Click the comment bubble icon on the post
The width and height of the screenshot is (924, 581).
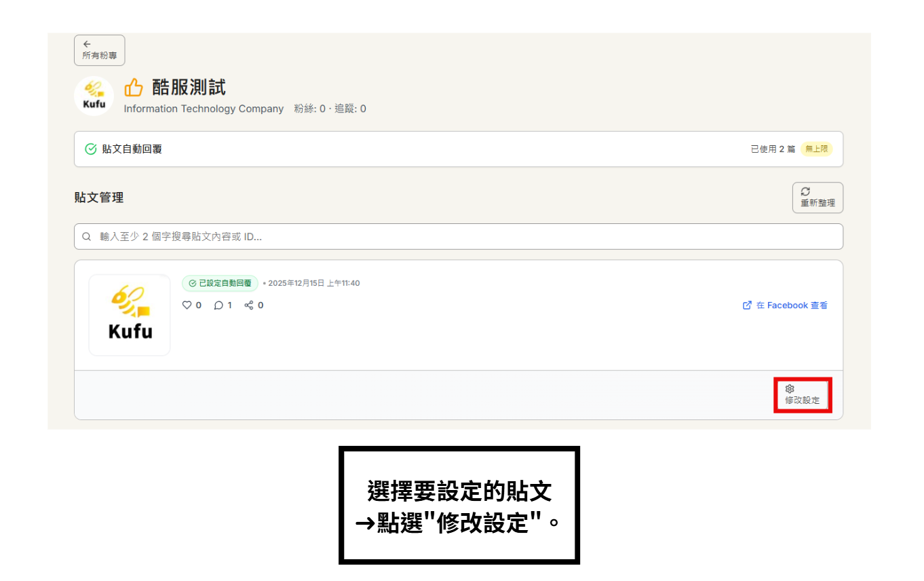218,305
